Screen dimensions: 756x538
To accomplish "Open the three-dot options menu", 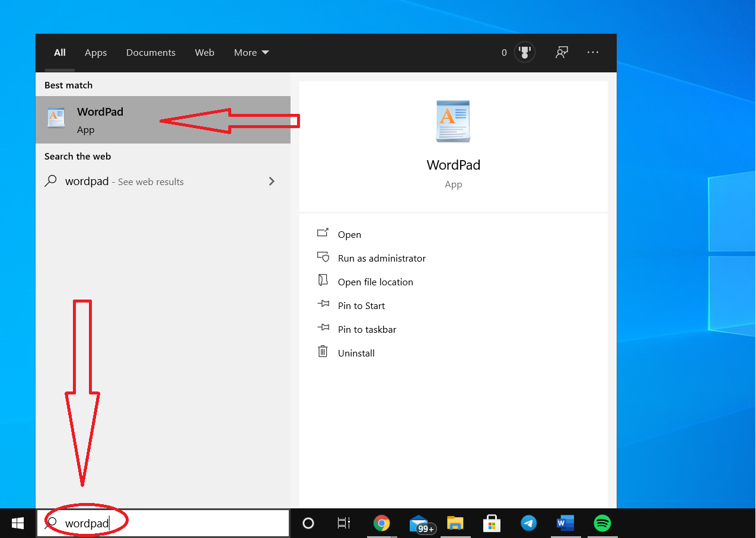I will (593, 52).
